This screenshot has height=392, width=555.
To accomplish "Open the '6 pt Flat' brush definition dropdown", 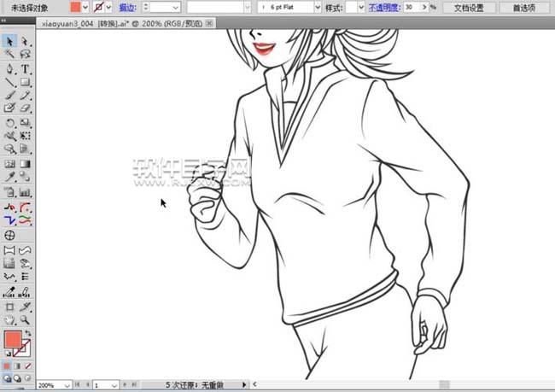I will pyautogui.click(x=318, y=7).
